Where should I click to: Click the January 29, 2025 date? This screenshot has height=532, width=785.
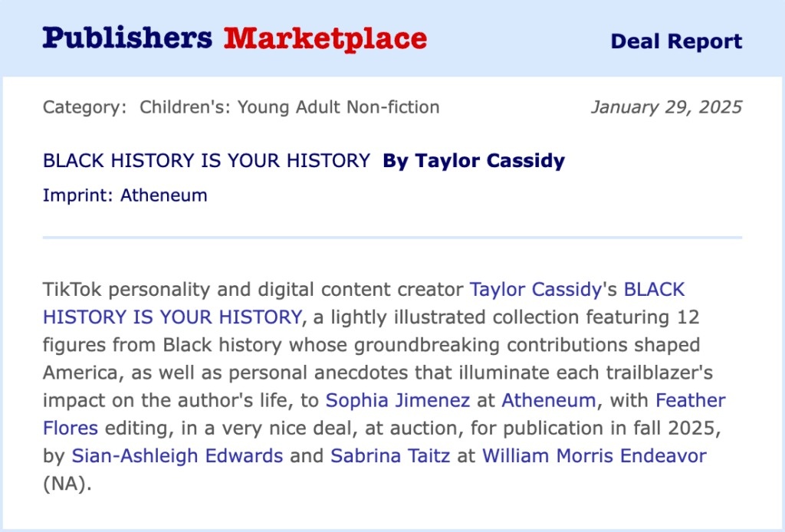(666, 107)
